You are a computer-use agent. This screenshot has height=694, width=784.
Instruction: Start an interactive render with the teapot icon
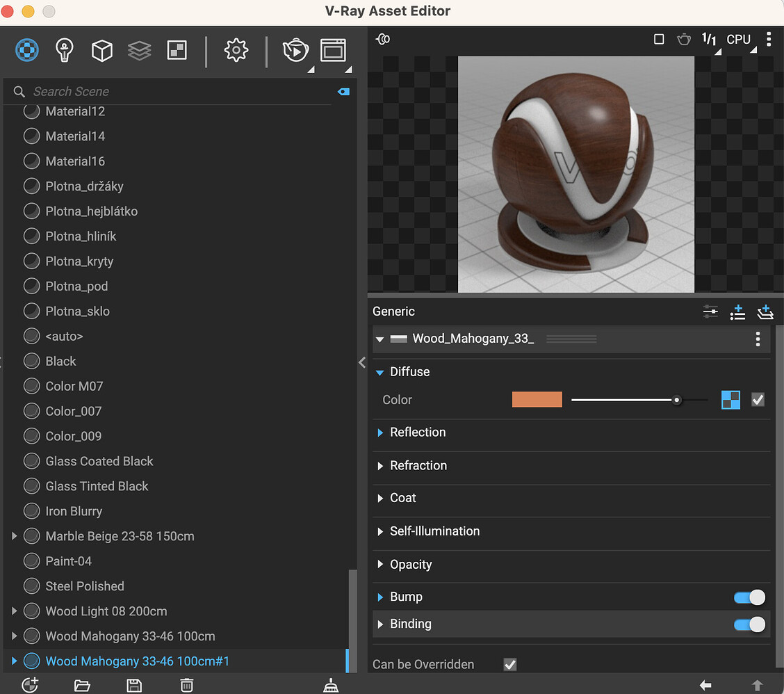(x=295, y=50)
